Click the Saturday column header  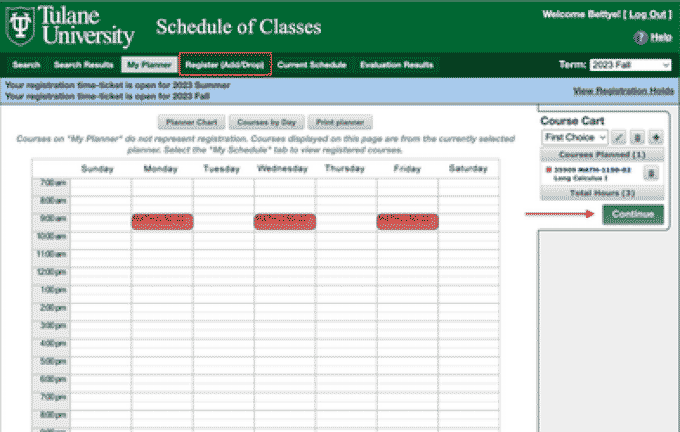[468, 169]
